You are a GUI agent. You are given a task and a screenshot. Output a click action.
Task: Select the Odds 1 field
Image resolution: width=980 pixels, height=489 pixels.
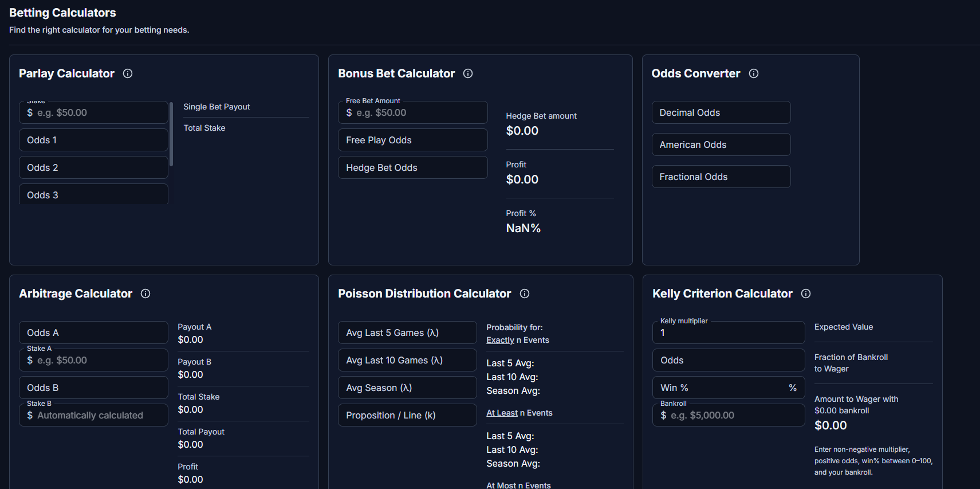tap(93, 140)
